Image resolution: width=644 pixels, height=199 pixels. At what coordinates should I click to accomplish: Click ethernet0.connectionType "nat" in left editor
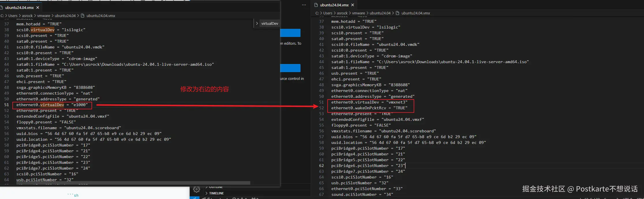(55, 93)
